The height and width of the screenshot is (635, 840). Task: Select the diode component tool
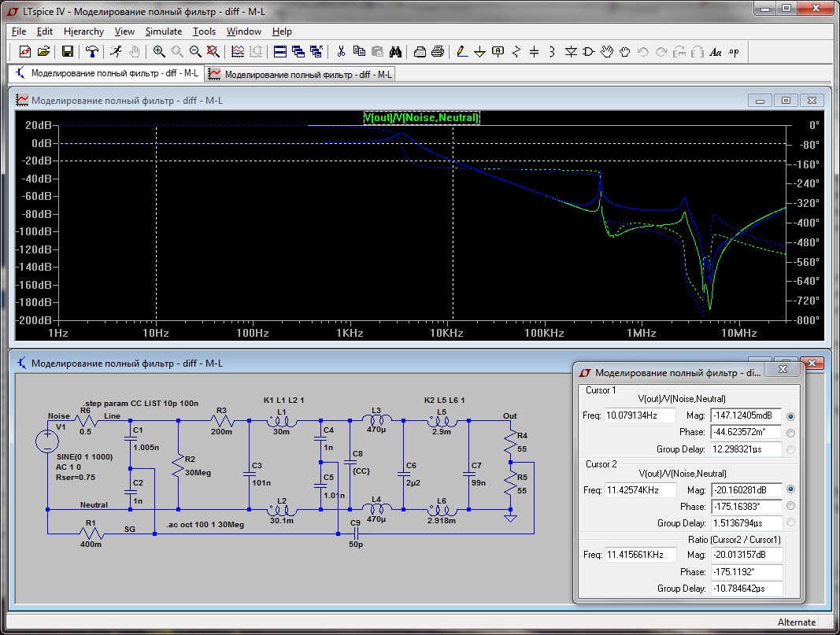[x=570, y=52]
